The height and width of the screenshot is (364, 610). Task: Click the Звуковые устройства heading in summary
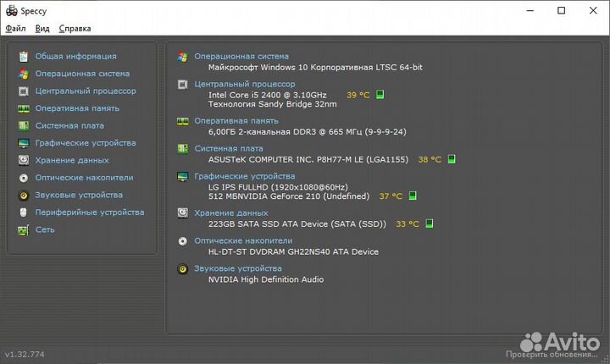click(238, 268)
